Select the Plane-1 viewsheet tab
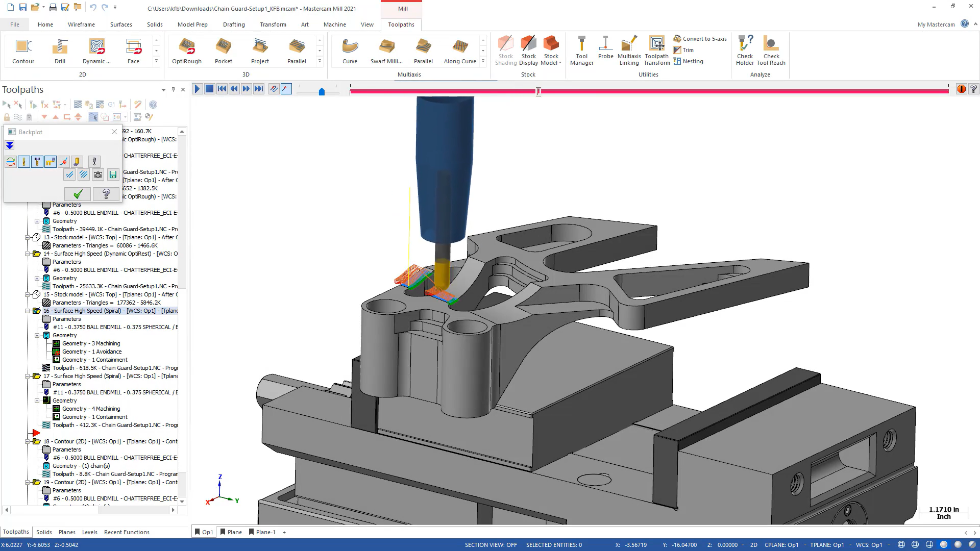This screenshot has height=551, width=980. [262, 532]
